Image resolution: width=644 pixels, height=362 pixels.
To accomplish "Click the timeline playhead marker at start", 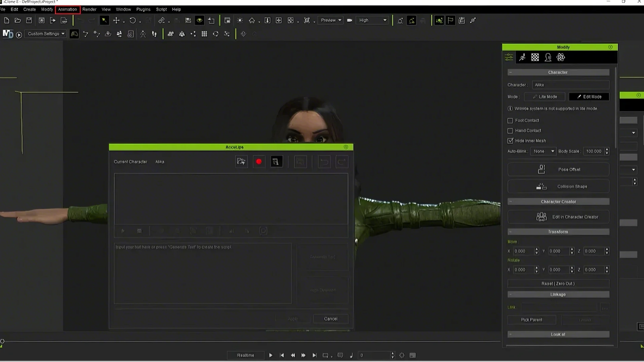I will click(x=2, y=341).
